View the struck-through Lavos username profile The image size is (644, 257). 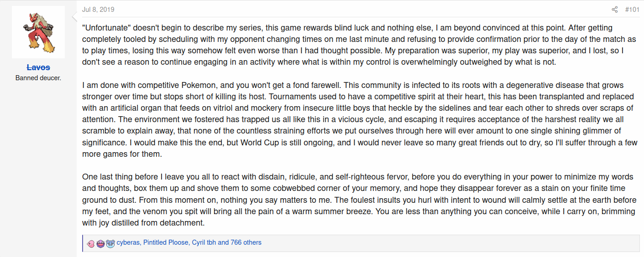tap(38, 67)
